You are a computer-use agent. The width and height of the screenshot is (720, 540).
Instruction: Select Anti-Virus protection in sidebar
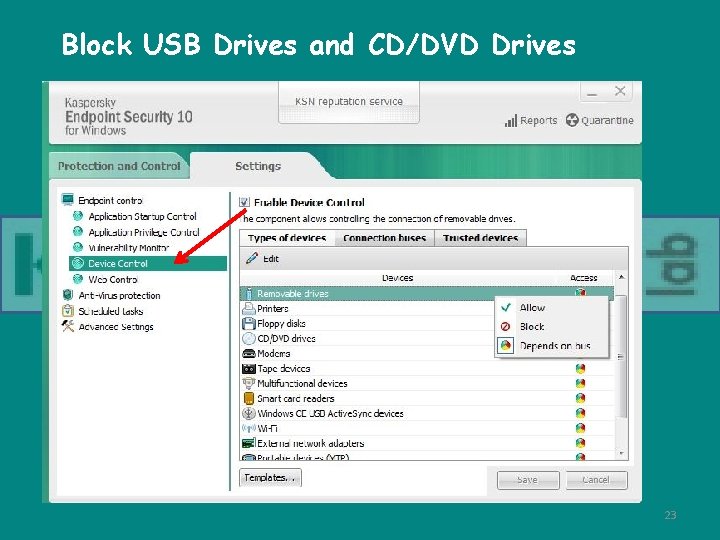pos(119,295)
